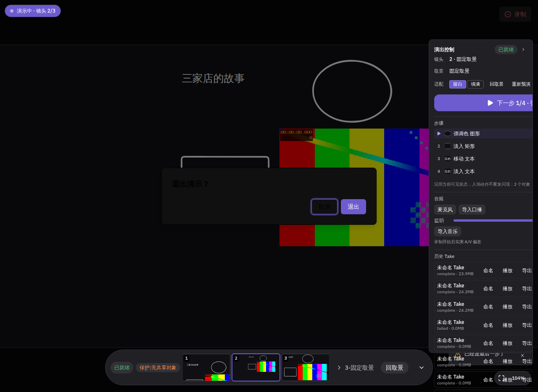
Task: Click the 104% zoom value
Action: (x=518, y=378)
